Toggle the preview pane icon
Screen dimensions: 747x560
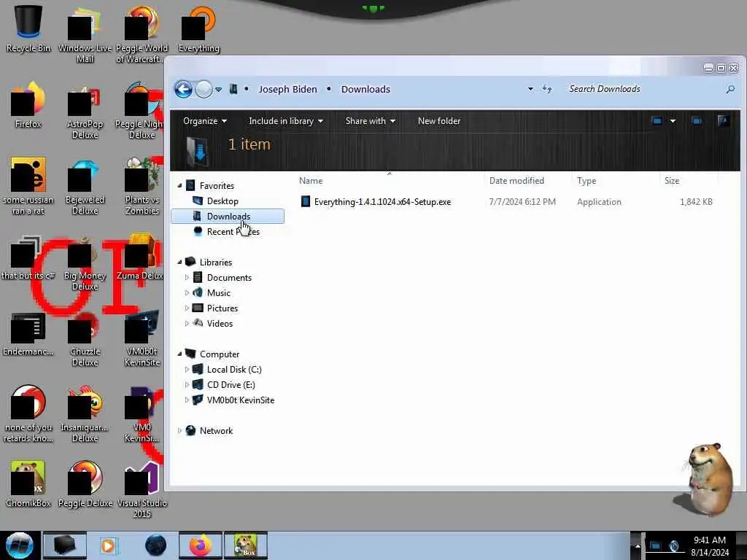[x=697, y=121]
